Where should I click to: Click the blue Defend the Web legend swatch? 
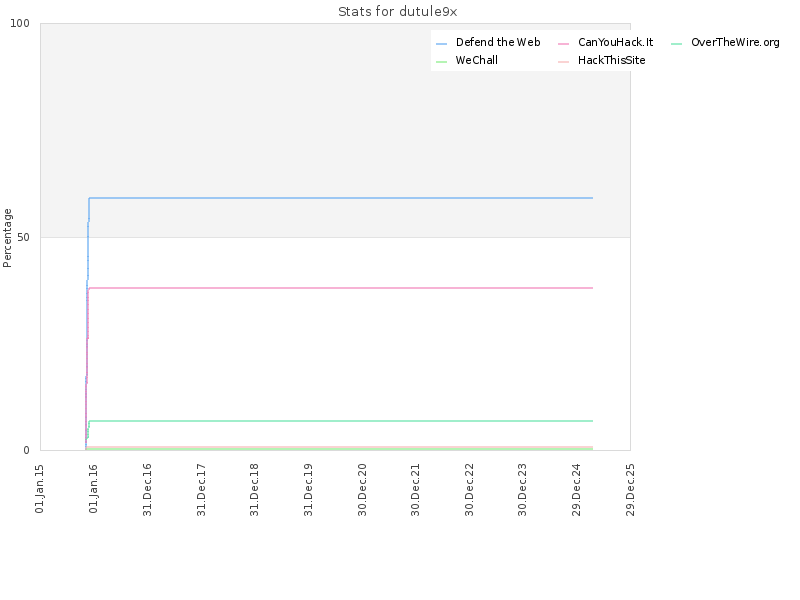click(x=442, y=44)
